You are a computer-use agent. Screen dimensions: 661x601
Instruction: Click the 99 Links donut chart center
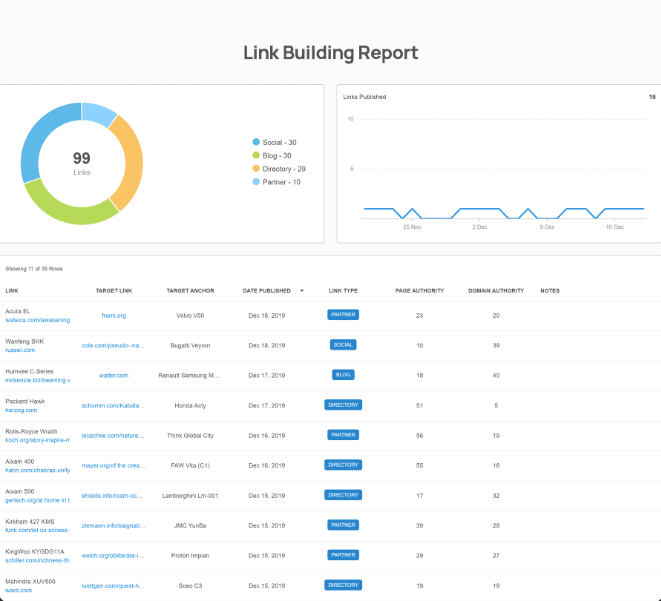[x=82, y=164]
